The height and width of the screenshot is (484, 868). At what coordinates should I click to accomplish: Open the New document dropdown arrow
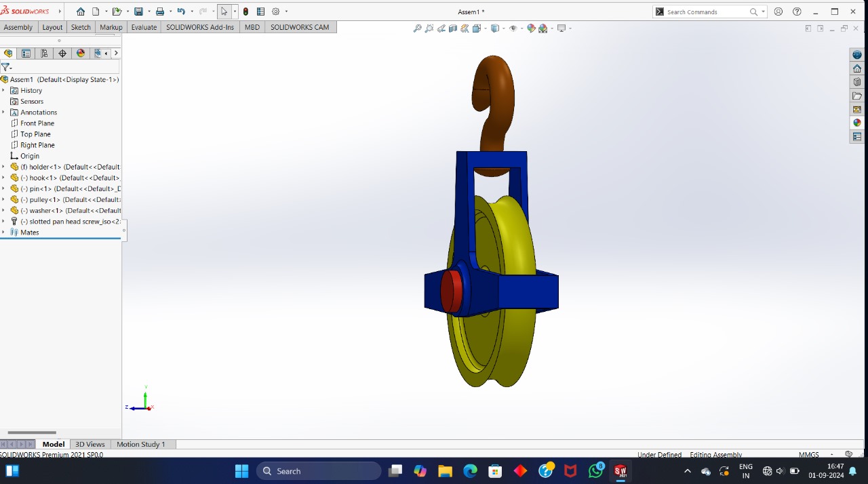106,12
